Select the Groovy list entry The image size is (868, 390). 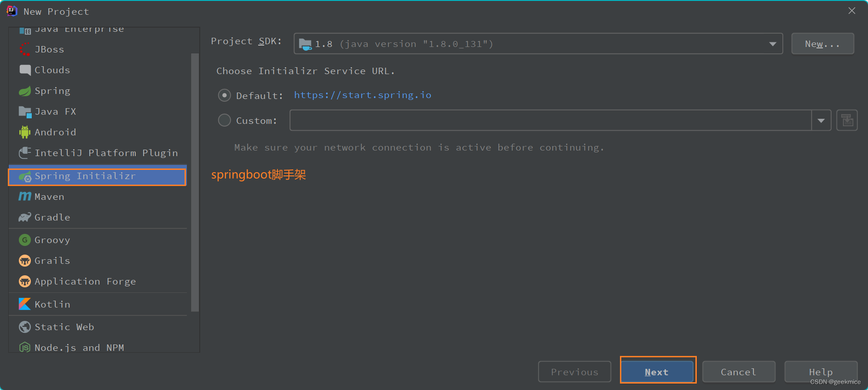point(98,240)
